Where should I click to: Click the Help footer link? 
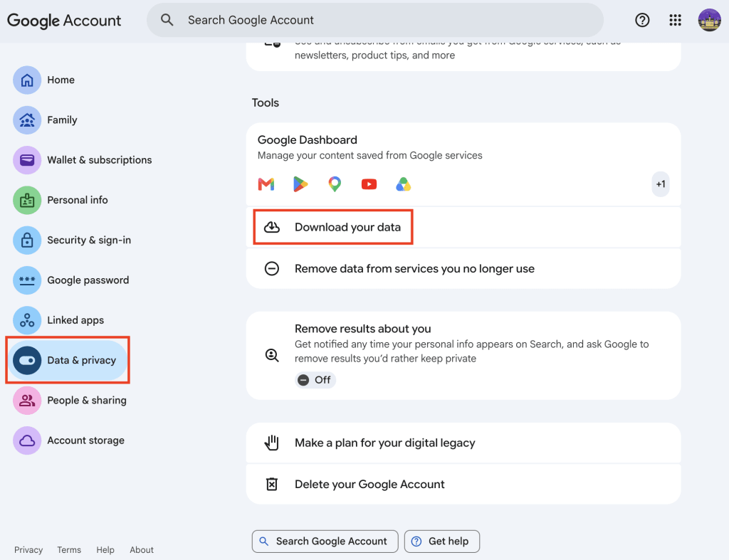[105, 550]
